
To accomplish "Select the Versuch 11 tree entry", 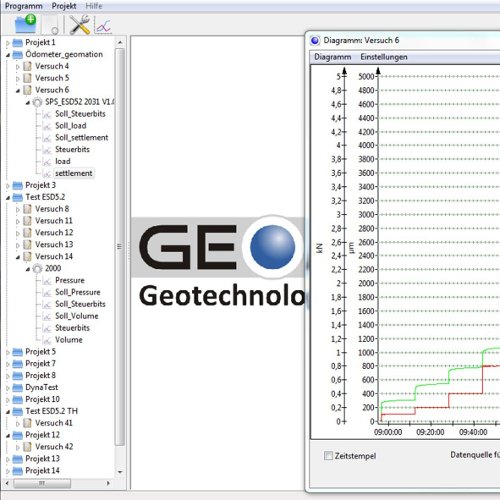I will (54, 221).
